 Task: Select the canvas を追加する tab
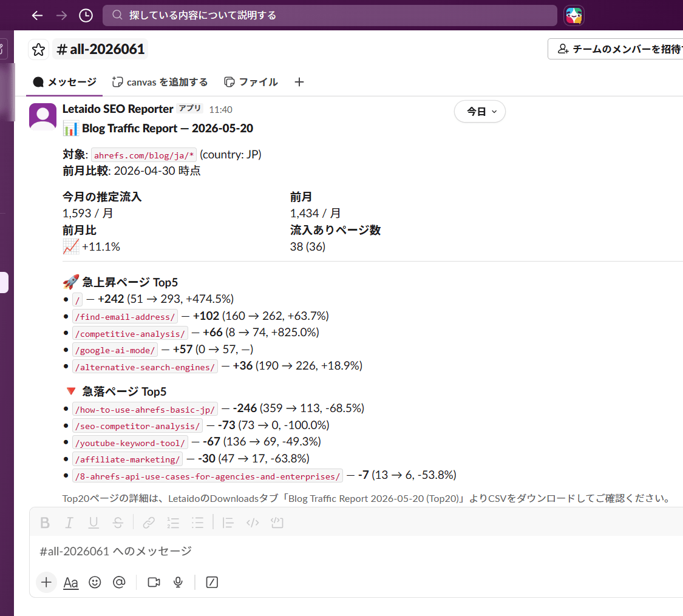coord(160,82)
